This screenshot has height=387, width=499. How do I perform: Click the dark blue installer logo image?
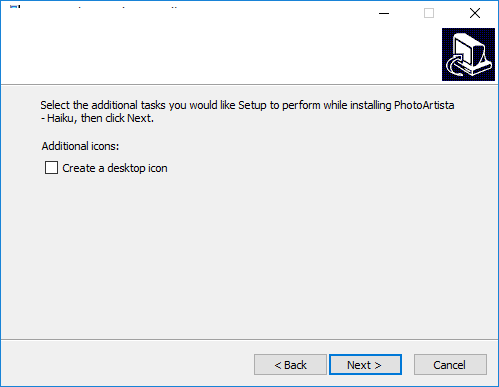point(468,54)
